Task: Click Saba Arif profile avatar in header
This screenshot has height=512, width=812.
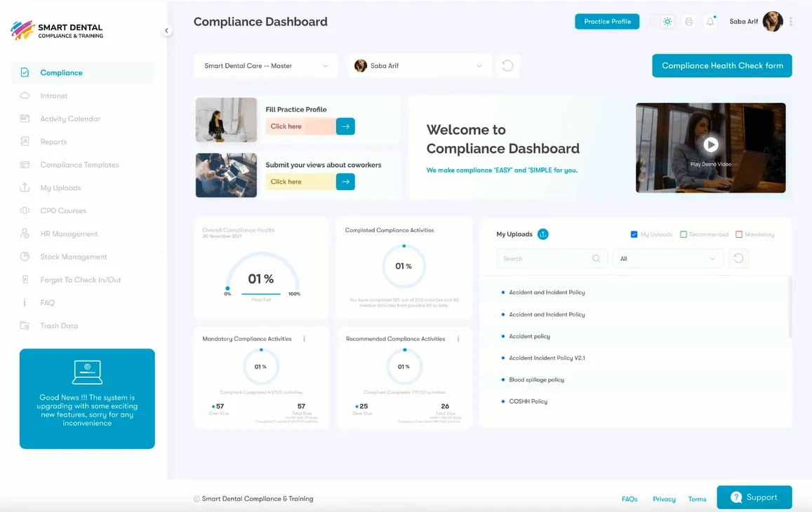Action: (773, 22)
